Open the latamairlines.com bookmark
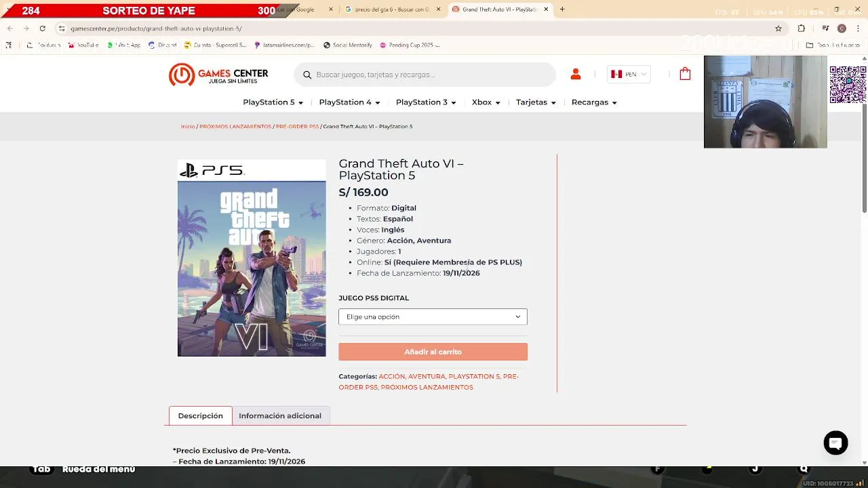The image size is (868, 488). click(284, 45)
